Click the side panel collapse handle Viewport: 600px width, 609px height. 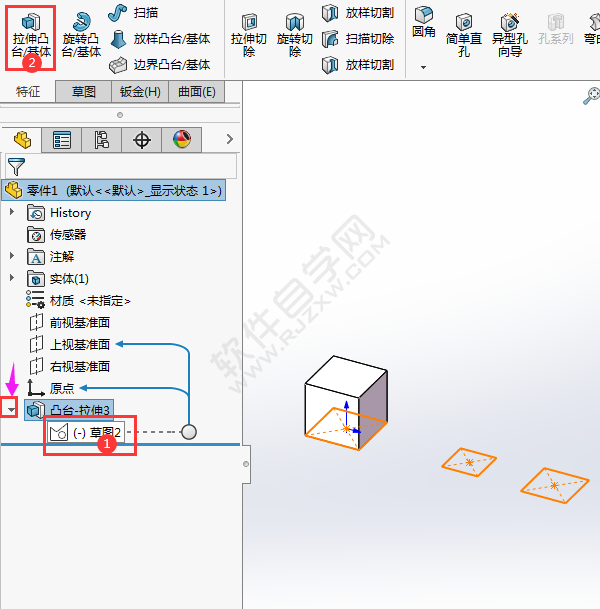246,464
